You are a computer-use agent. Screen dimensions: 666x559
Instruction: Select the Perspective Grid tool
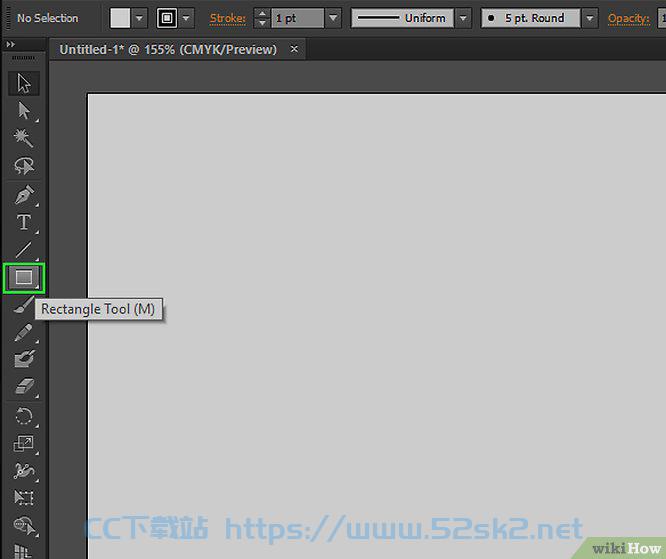click(x=24, y=551)
